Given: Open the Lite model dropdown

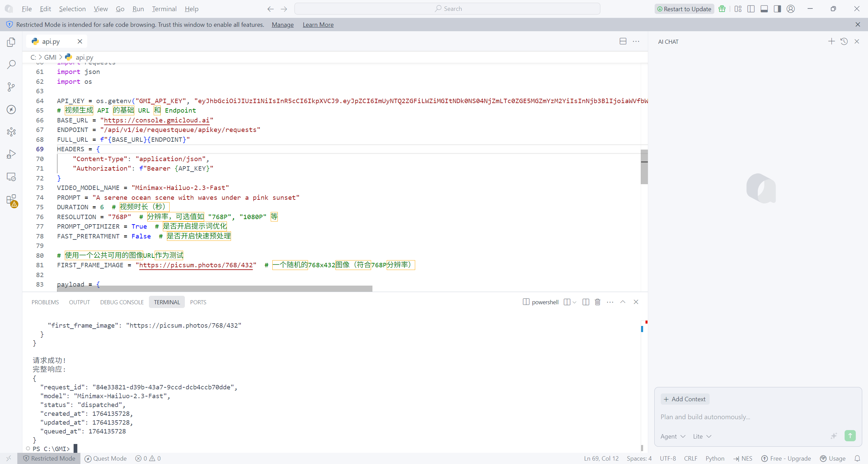Looking at the screenshot, I should (702, 437).
